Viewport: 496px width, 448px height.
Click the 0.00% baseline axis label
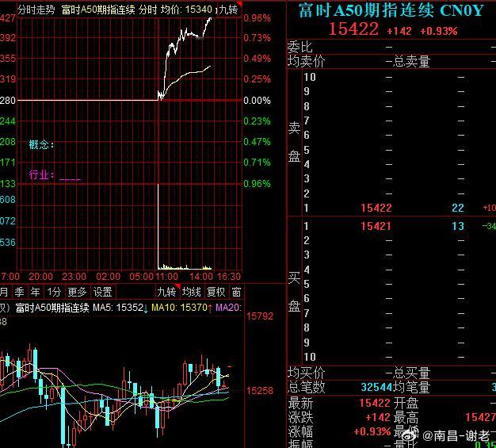(x=257, y=101)
